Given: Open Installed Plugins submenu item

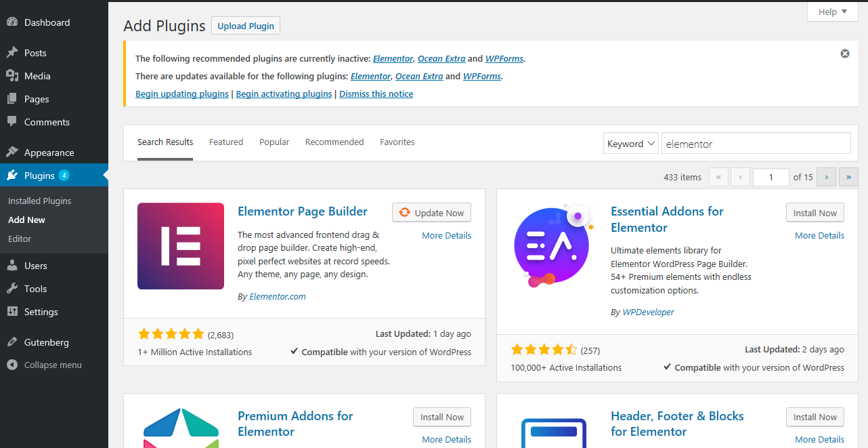Looking at the screenshot, I should (39, 201).
